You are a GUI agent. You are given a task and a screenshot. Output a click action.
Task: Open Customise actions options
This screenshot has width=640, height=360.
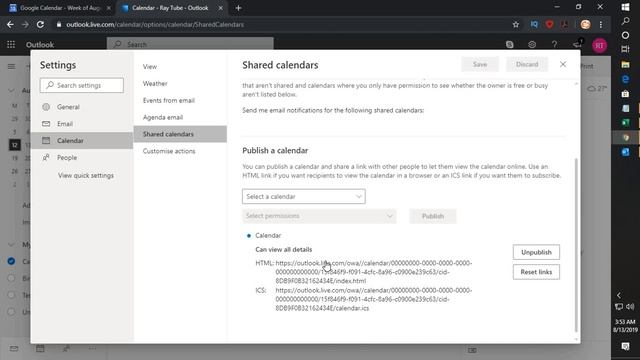point(180,151)
